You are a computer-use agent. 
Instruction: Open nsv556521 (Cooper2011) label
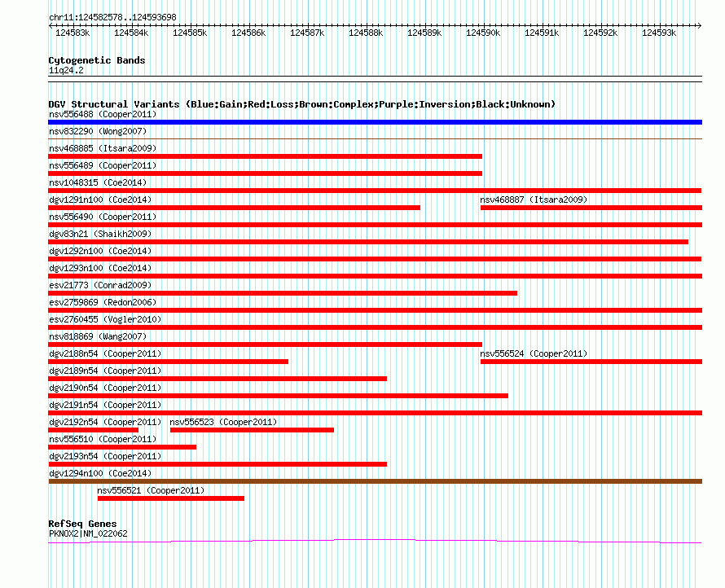coord(151,490)
